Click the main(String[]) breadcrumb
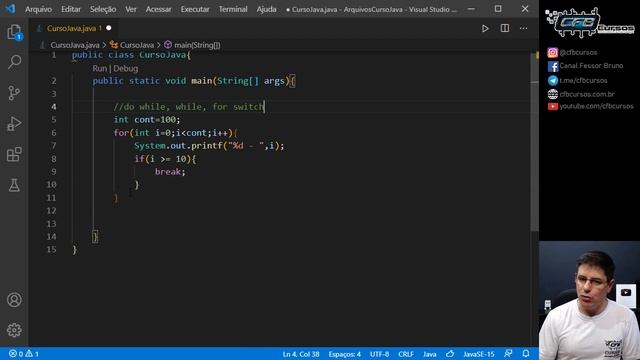The image size is (640, 360). pyautogui.click(x=192, y=45)
